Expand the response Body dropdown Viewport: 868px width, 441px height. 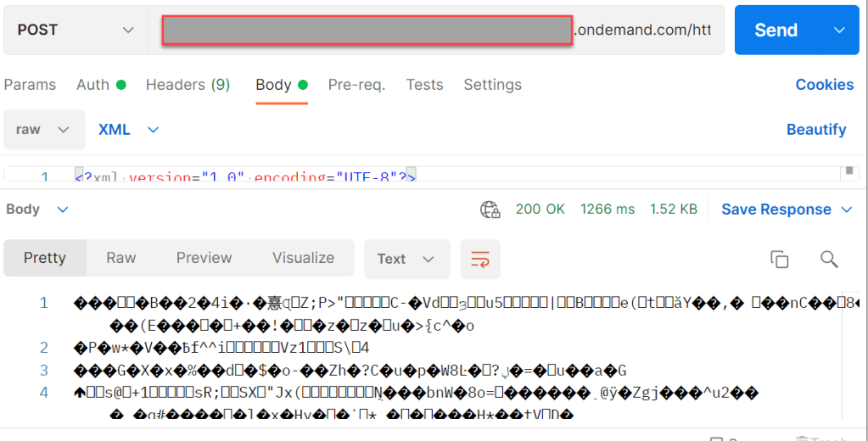pyautogui.click(x=37, y=209)
